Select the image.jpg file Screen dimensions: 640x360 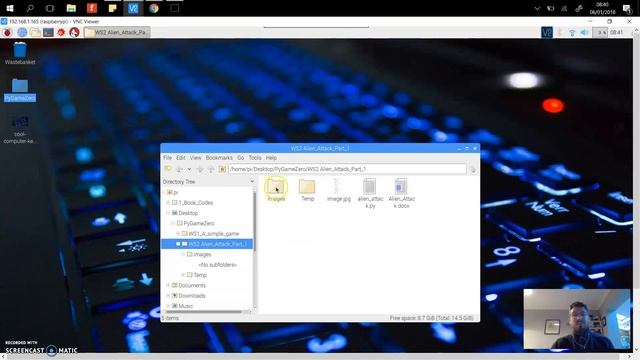[338, 190]
